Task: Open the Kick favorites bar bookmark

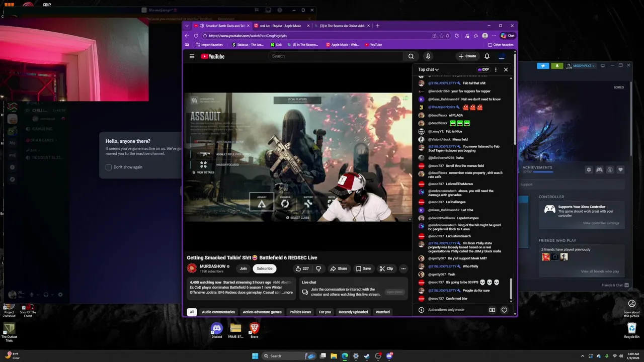Action: pos(276,45)
